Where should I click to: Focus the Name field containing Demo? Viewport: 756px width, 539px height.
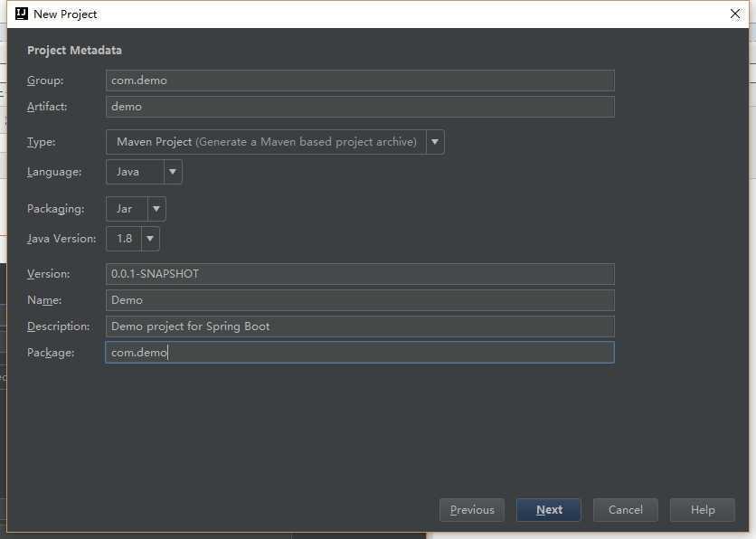pos(360,300)
